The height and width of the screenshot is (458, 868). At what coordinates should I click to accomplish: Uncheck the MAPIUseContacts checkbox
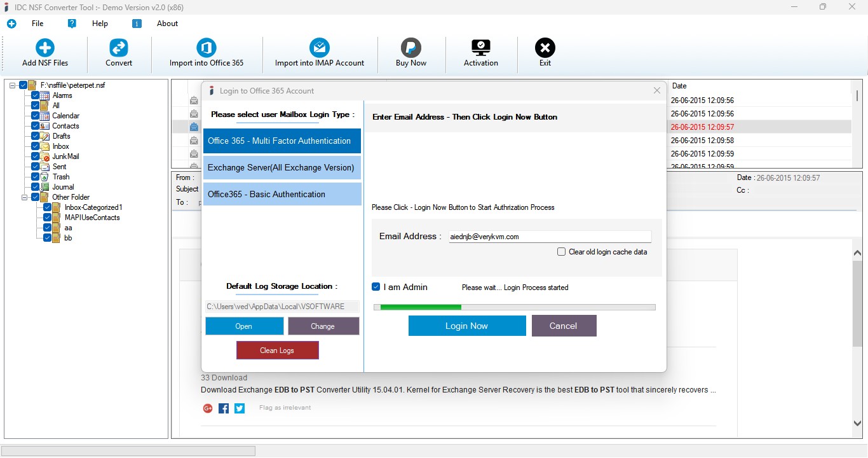[48, 218]
